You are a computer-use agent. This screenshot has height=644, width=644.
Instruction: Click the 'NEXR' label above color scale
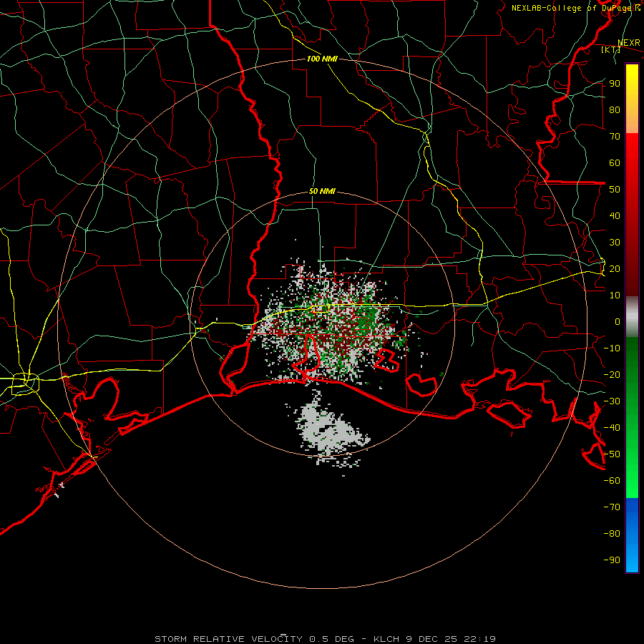coord(629,43)
